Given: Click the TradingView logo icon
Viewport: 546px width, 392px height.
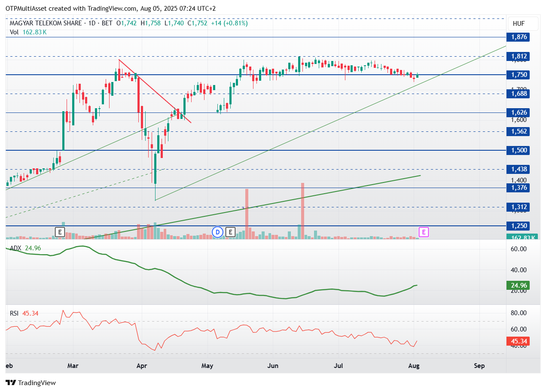Looking at the screenshot, I should 11,383.
